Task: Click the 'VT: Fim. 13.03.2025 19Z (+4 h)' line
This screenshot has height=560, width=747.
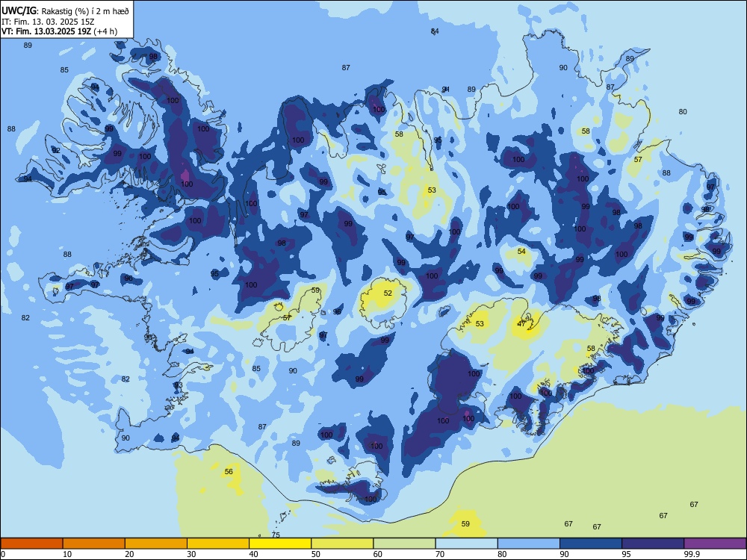Action: (x=59, y=31)
